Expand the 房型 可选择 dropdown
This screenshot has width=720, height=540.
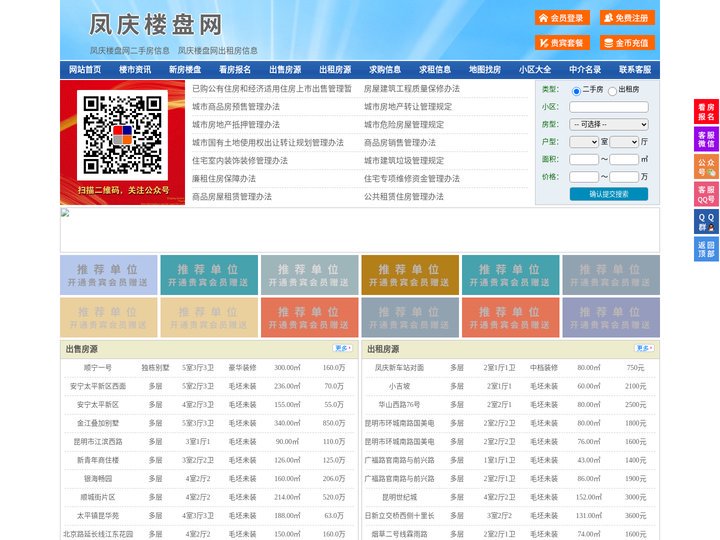coord(609,124)
